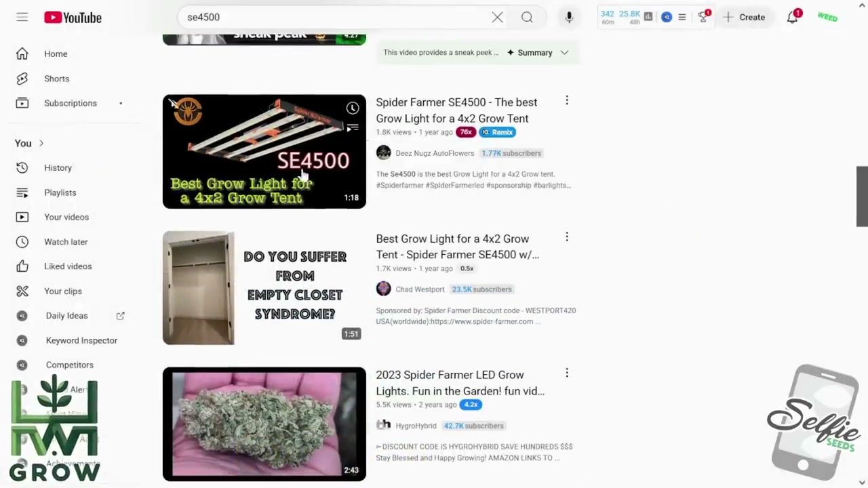This screenshot has height=488, width=868.
Task: Open Best Grow Light 4x2 video title
Action: [x=458, y=247]
